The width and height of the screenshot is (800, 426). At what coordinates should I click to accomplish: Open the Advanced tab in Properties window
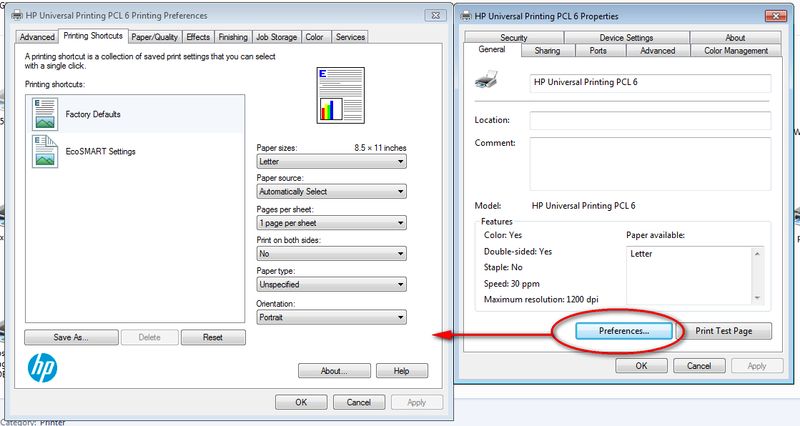click(x=658, y=51)
